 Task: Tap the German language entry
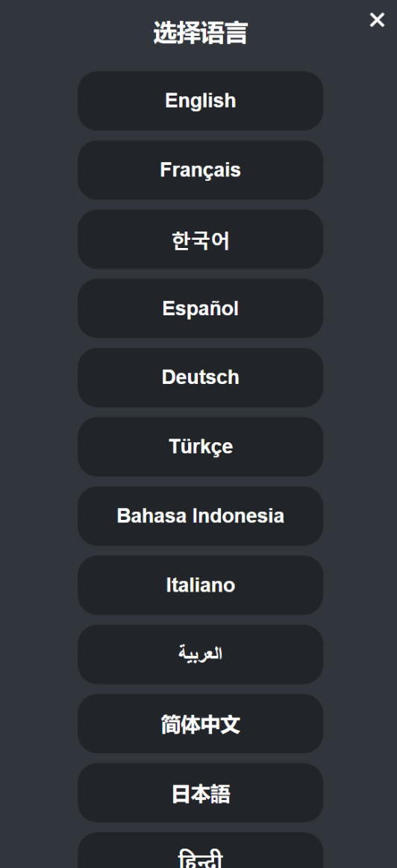(x=200, y=377)
